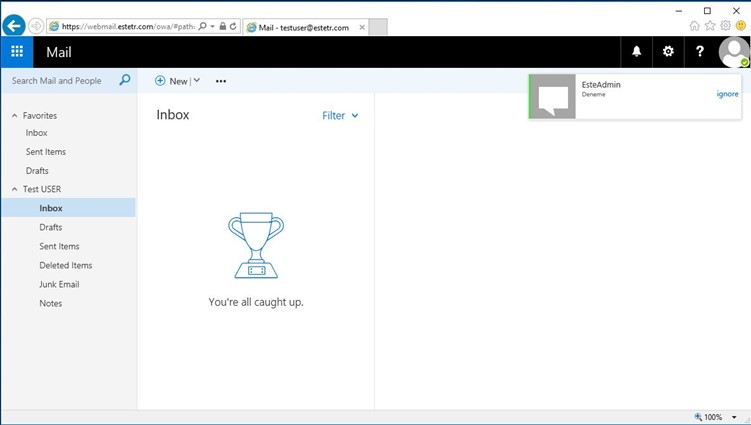Open the Filter dropdown

340,115
